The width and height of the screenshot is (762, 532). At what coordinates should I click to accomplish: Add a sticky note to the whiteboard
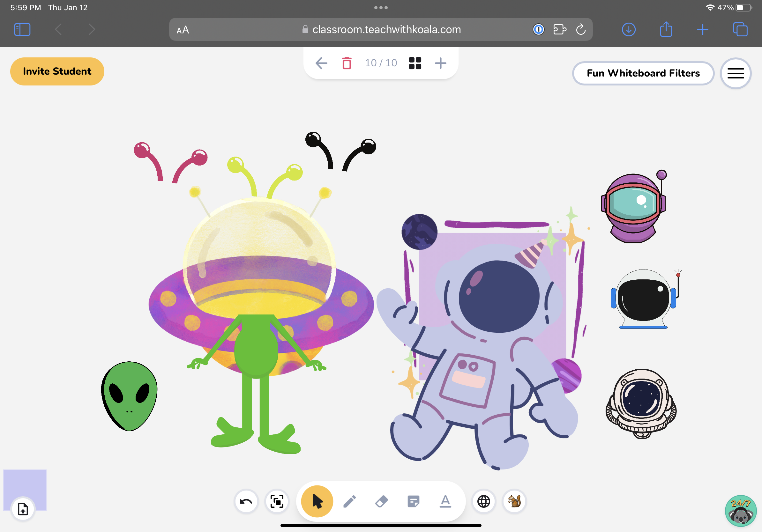[x=413, y=501]
